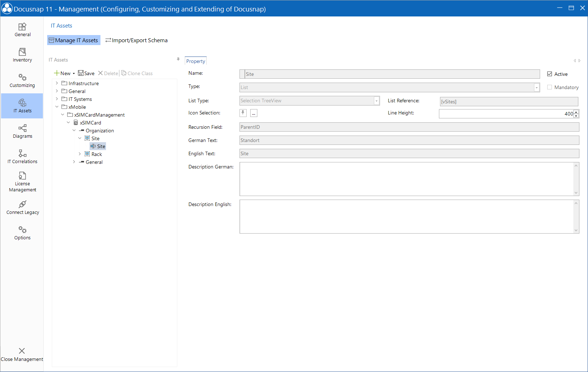Switch to Import/Export Schema tab
Image resolution: width=588 pixels, height=372 pixels.
[136, 40]
